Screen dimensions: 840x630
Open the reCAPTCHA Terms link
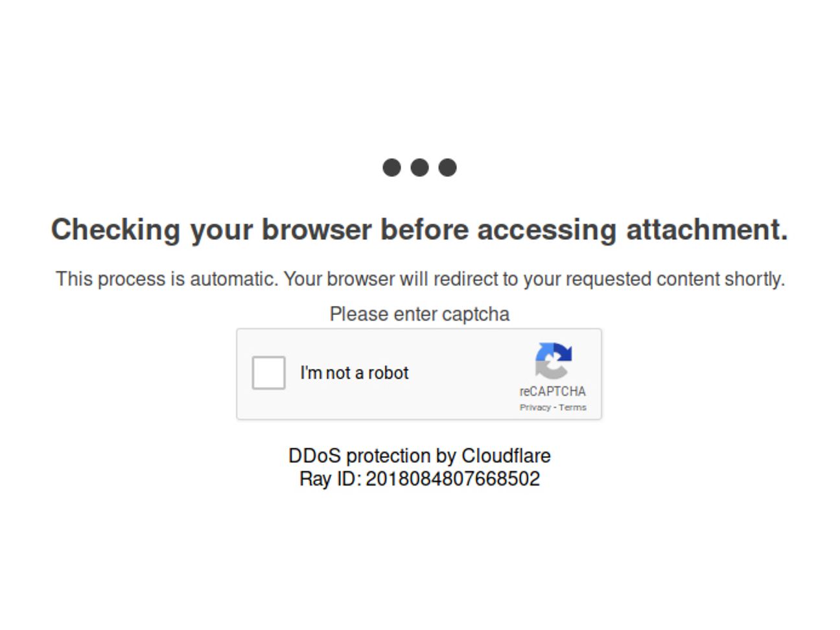tap(572, 408)
